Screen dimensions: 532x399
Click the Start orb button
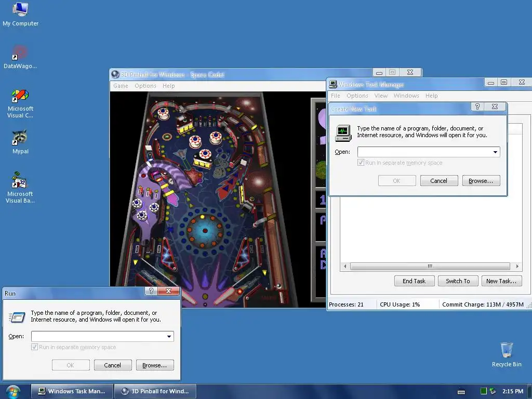[x=13, y=392]
